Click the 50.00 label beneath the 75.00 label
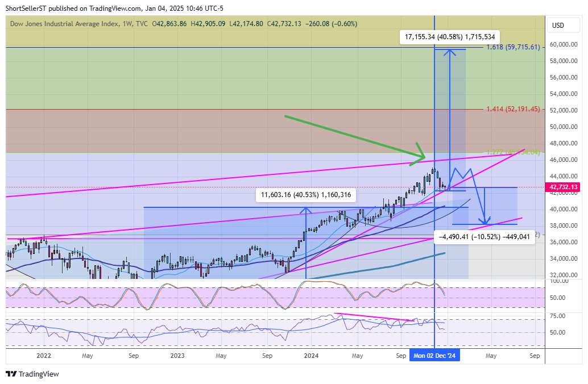This screenshot has height=384, width=588. (558, 332)
